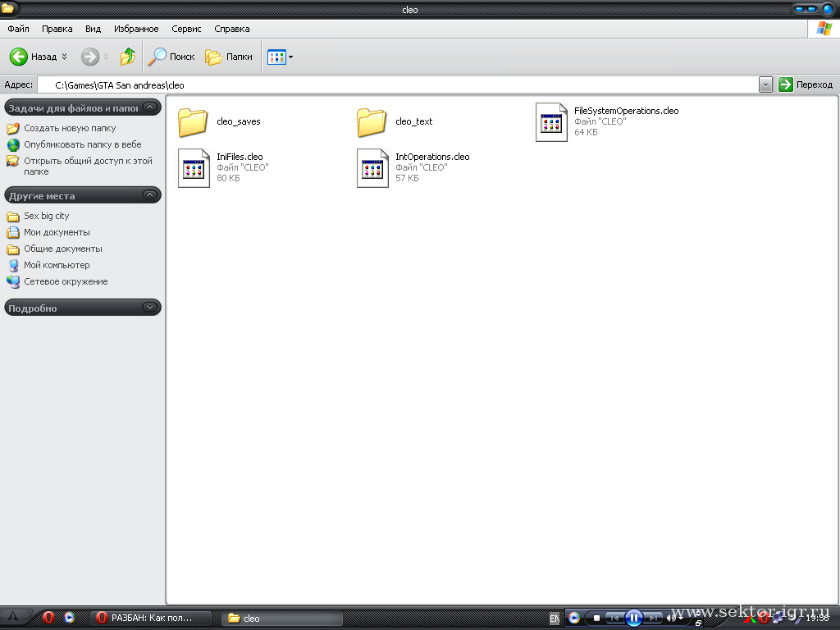
Task: Go to Общие документы
Action: [62, 249]
